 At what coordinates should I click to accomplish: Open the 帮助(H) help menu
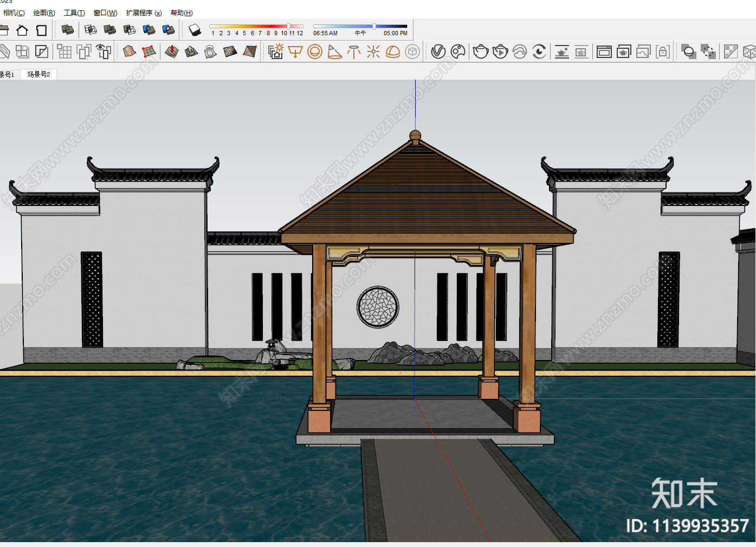click(182, 12)
